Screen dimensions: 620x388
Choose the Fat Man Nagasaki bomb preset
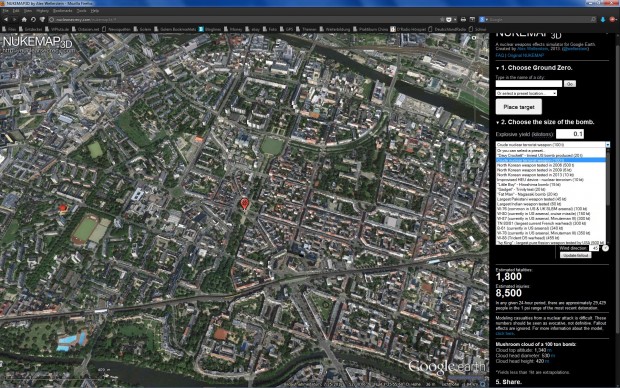pos(550,195)
